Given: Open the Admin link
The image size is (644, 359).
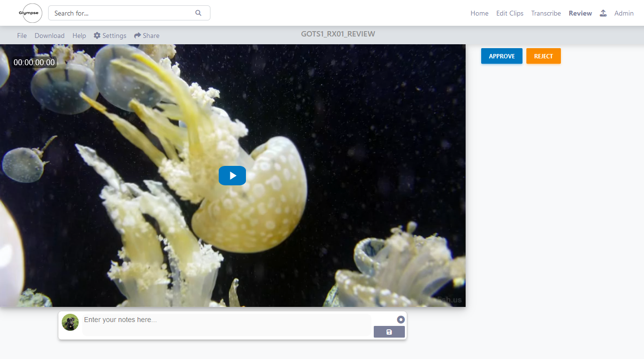Looking at the screenshot, I should (624, 13).
